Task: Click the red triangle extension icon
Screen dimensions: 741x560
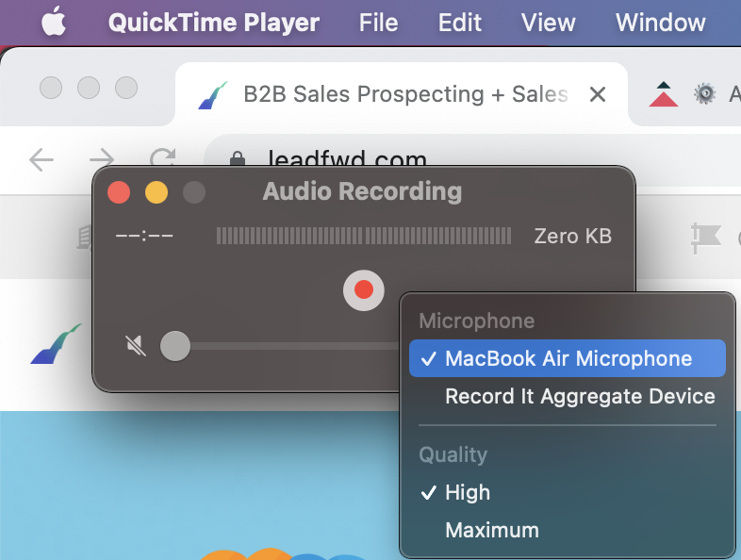Action: (664, 94)
